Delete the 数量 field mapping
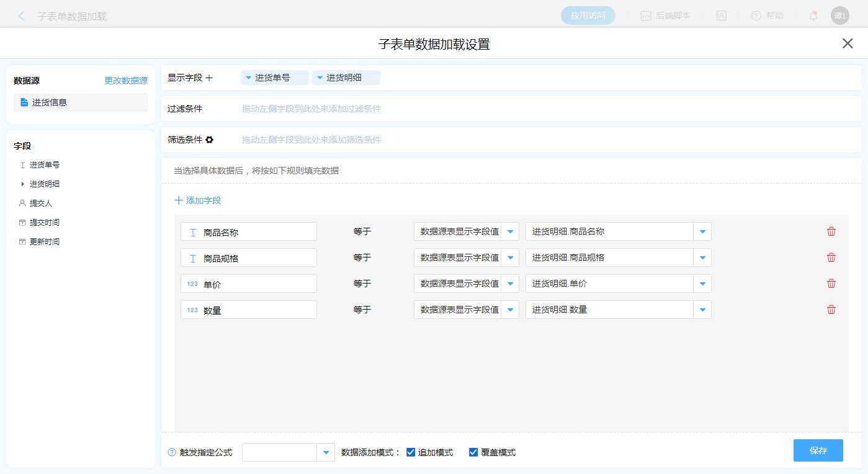 point(831,310)
